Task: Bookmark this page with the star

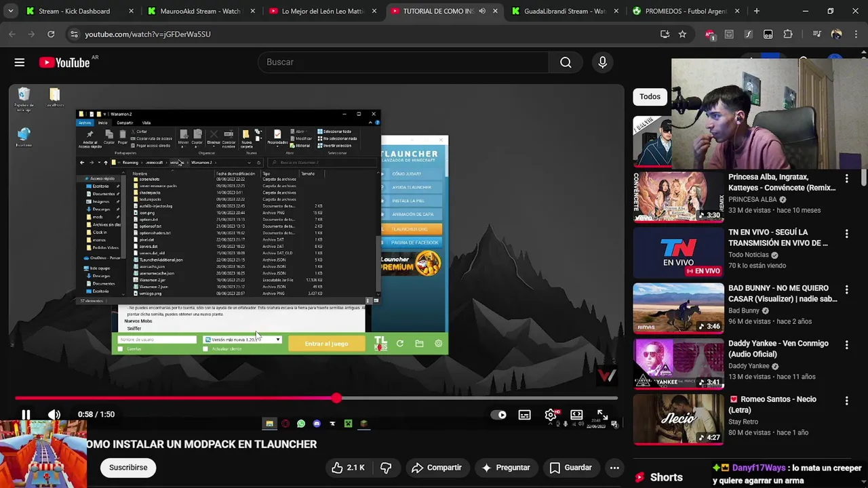Action: coord(682,34)
